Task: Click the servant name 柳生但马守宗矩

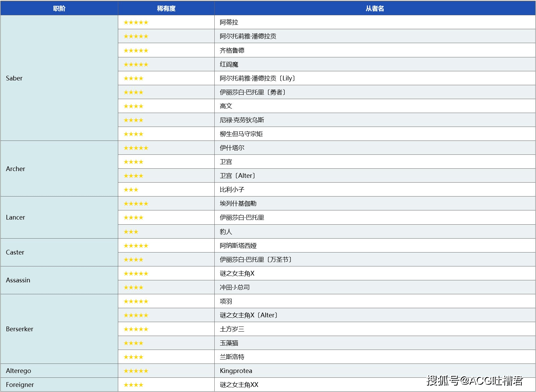Action: pos(241,134)
